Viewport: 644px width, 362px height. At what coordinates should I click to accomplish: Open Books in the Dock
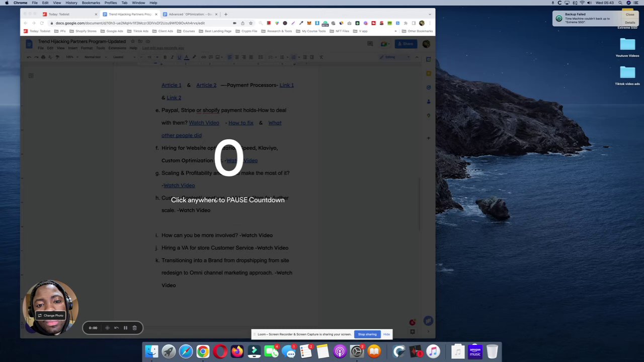click(x=374, y=351)
